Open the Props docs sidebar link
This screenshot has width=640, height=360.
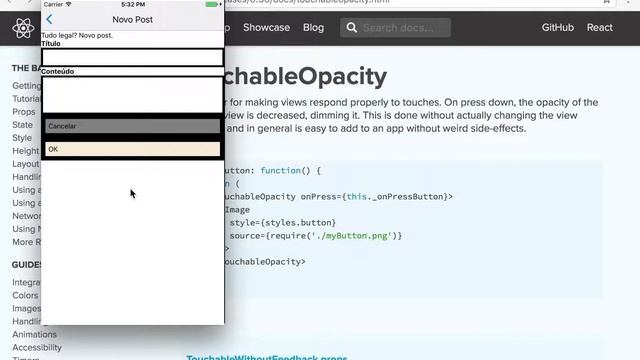24,112
